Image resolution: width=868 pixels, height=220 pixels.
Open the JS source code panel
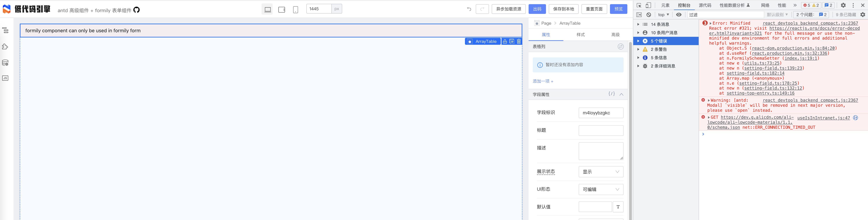[5, 78]
